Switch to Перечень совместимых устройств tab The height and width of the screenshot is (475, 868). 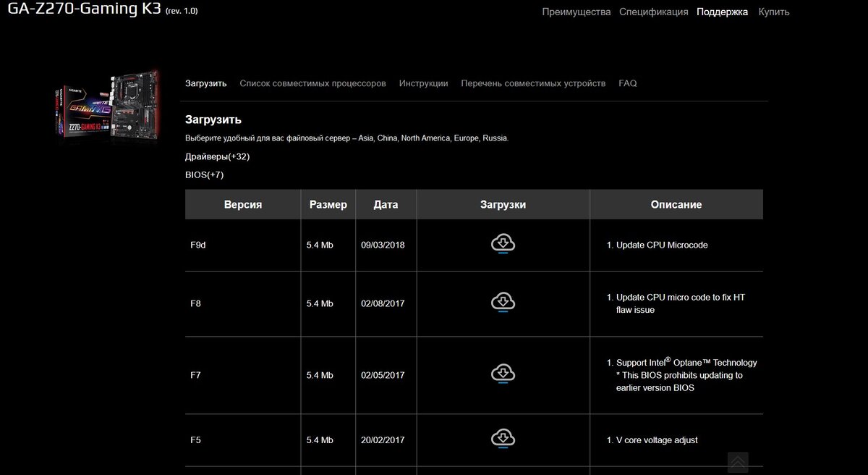point(533,83)
